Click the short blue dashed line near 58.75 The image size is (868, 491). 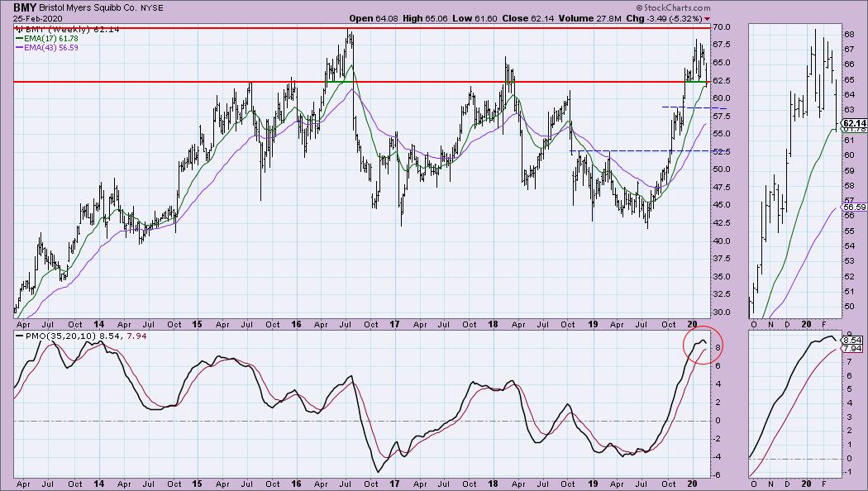click(694, 107)
